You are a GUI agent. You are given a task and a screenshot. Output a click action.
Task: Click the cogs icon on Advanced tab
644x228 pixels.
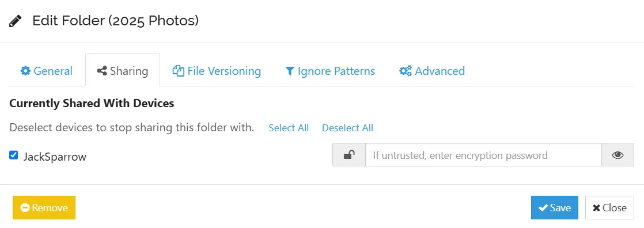(406, 71)
